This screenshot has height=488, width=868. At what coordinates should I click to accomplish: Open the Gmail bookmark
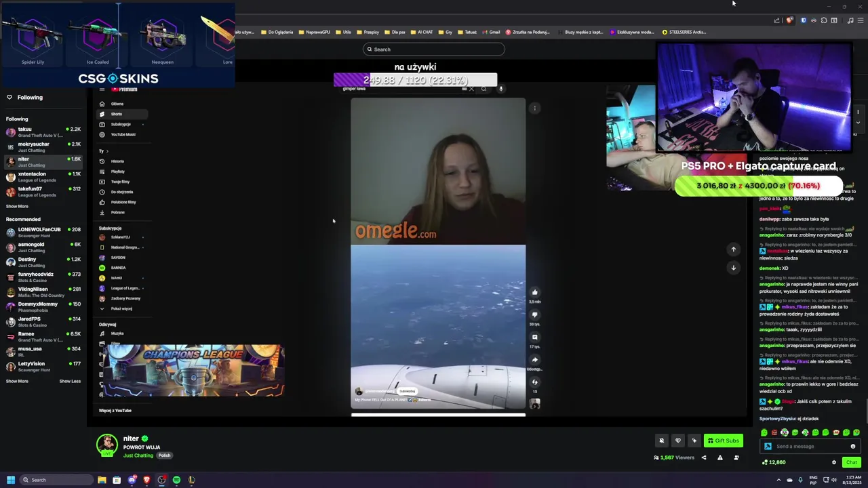pyautogui.click(x=491, y=32)
